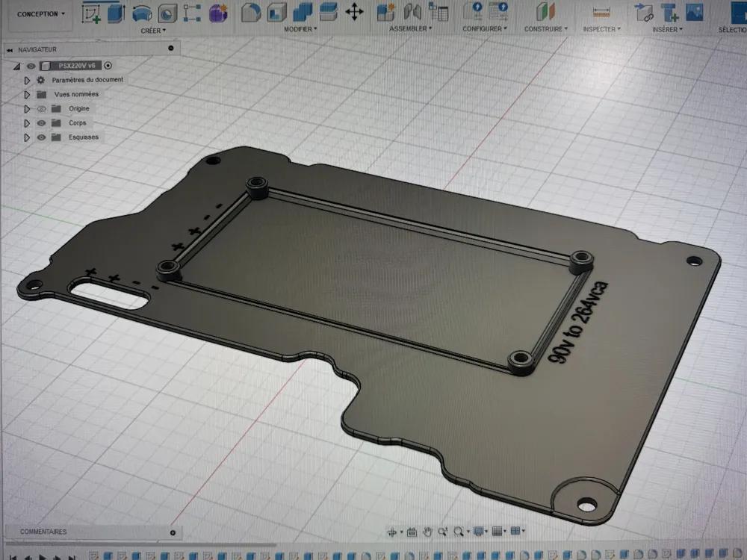This screenshot has width=747, height=560.
Task: Select the Construct Plane icon
Action: (x=545, y=11)
